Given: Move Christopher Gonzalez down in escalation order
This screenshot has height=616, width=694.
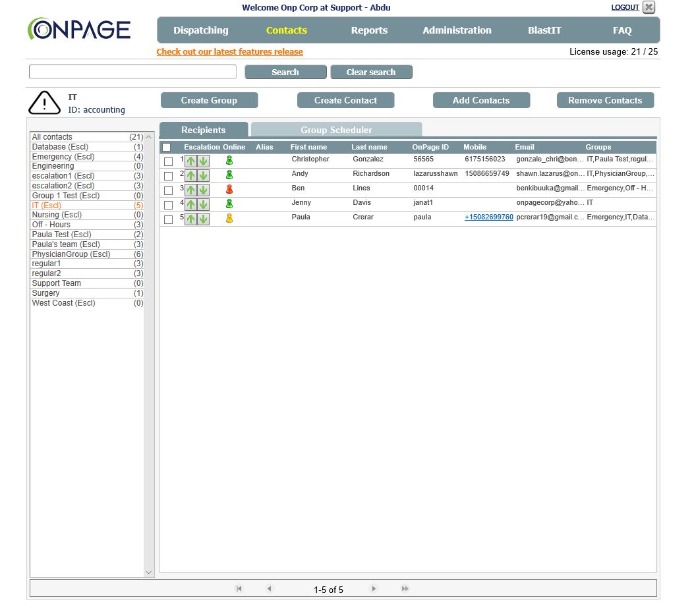Looking at the screenshot, I should coord(203,161).
